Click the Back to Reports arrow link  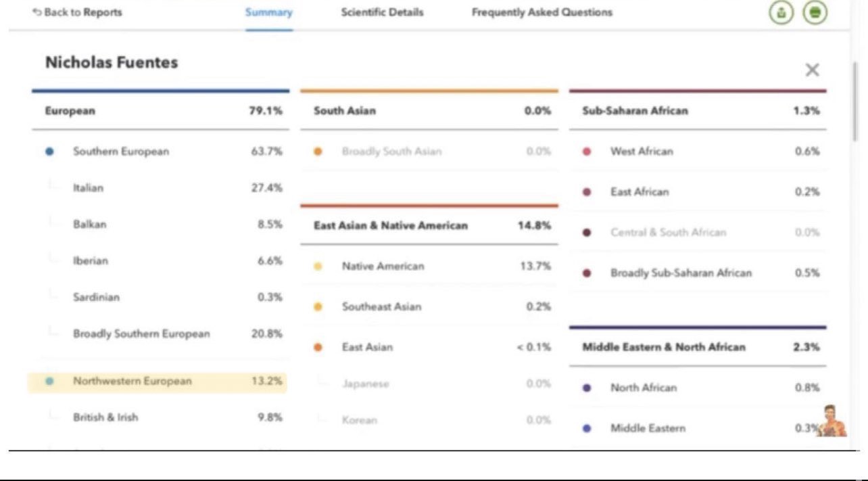[x=78, y=12]
